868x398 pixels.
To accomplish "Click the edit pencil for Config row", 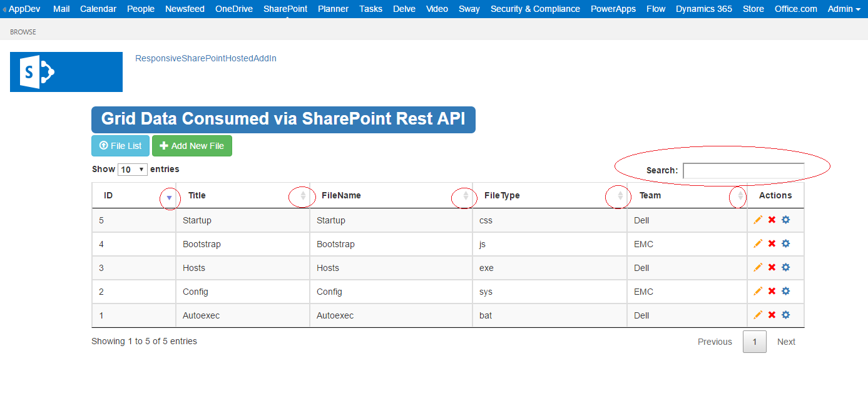I will point(758,291).
